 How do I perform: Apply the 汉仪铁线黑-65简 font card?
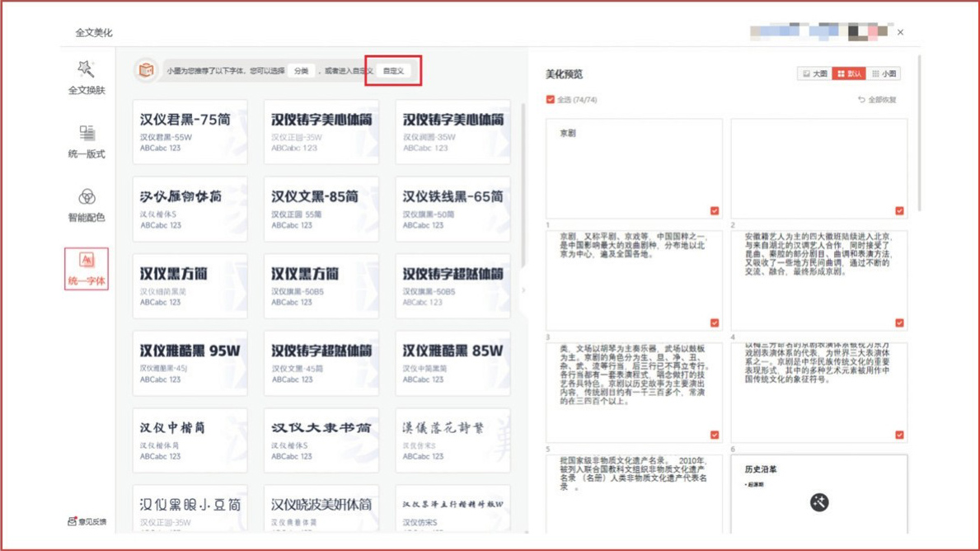[x=452, y=209]
